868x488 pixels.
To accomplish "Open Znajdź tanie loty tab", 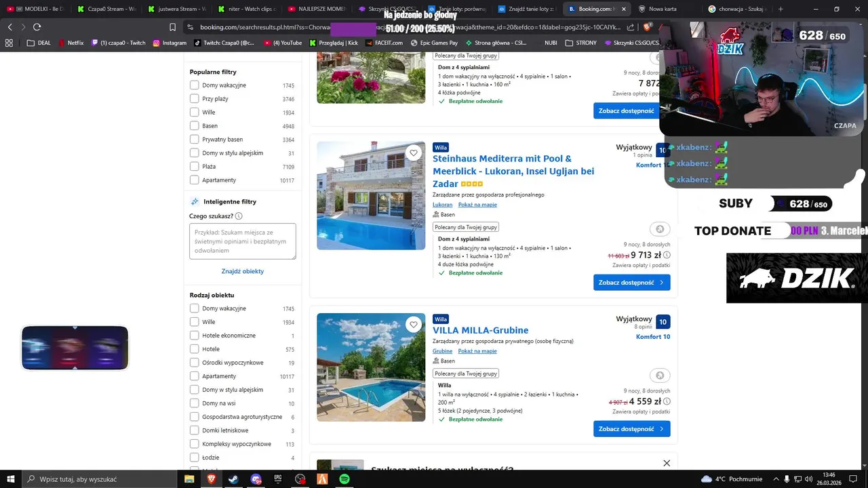I will 528,9.
